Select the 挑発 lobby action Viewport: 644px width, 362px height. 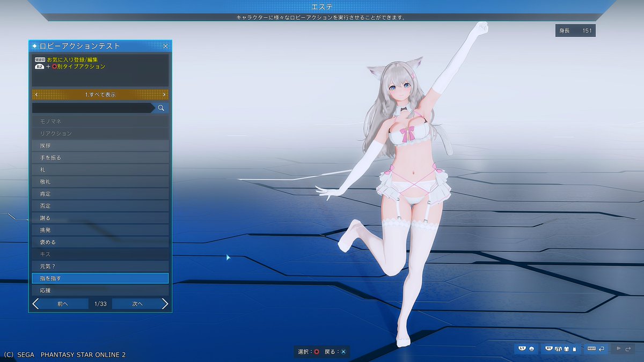[x=100, y=230]
